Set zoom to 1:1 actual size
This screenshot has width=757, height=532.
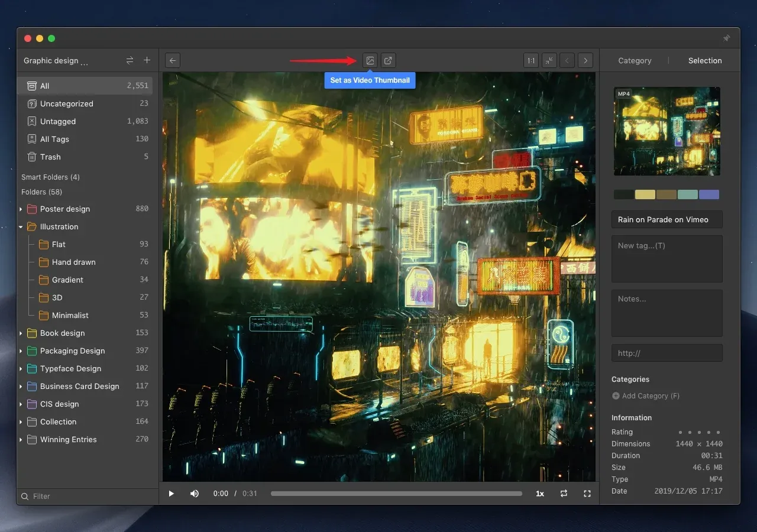531,60
